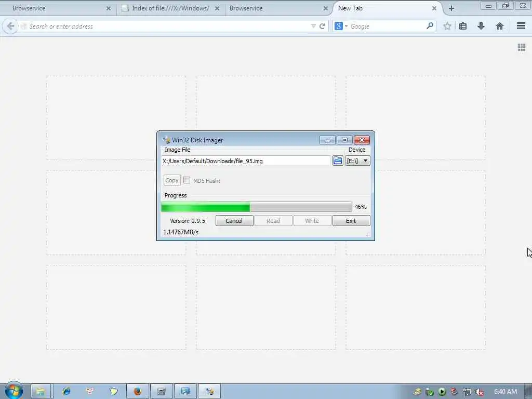This screenshot has height=399, width=532.
Task: Click the 1.14767MB/s speed text
Action: point(181,232)
